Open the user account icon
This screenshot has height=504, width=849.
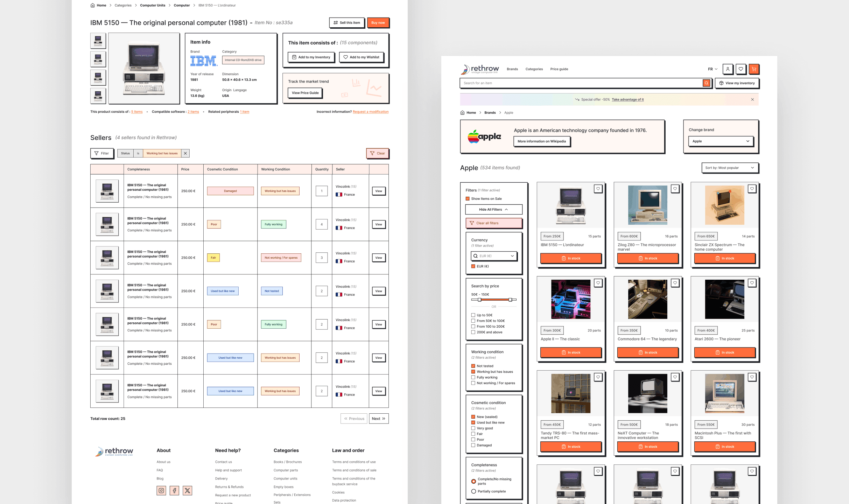point(728,69)
